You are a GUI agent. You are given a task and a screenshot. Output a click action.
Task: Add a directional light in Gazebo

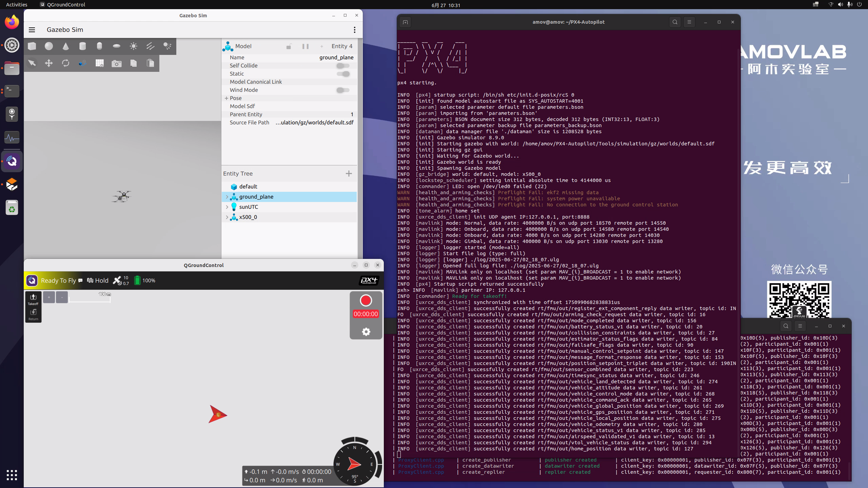pyautogui.click(x=150, y=46)
